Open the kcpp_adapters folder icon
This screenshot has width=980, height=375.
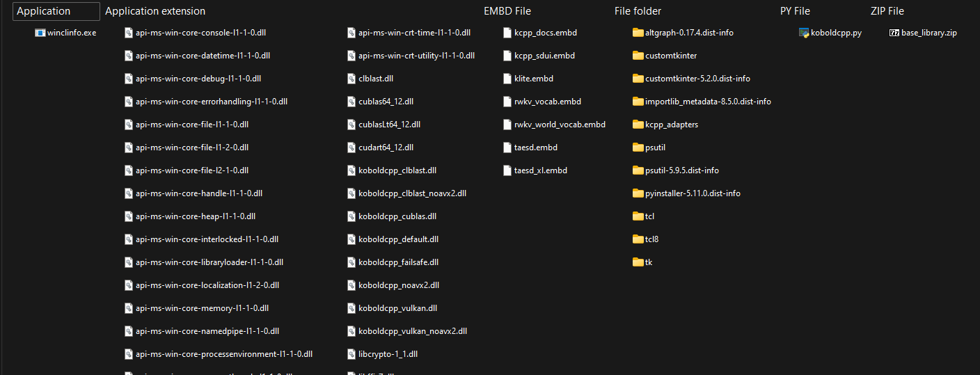click(638, 125)
